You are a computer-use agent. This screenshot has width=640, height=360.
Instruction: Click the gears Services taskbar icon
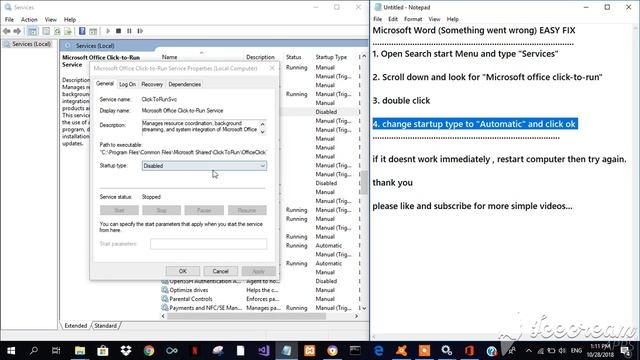447,351
